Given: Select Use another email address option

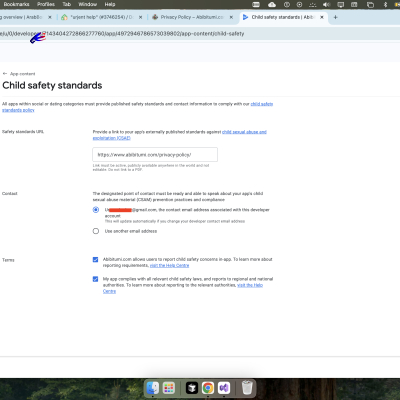Looking at the screenshot, I should [96, 231].
